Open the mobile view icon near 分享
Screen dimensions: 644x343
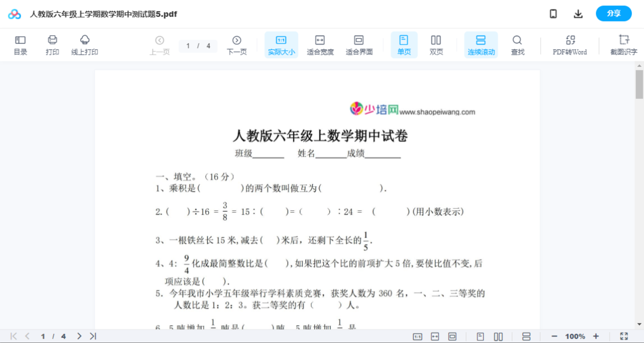553,13
